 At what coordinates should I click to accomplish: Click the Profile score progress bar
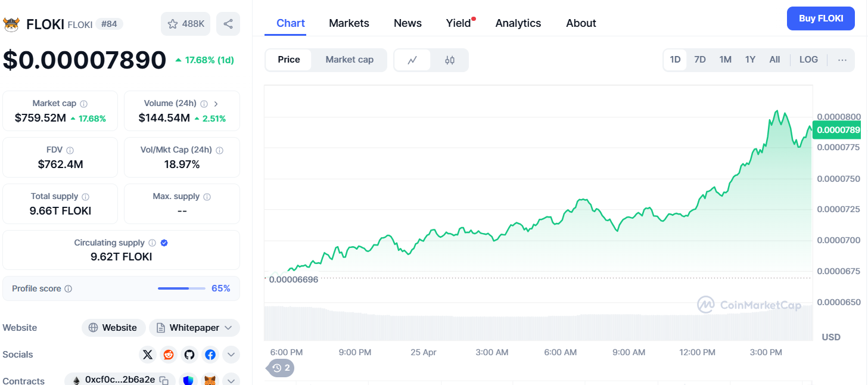(182, 288)
